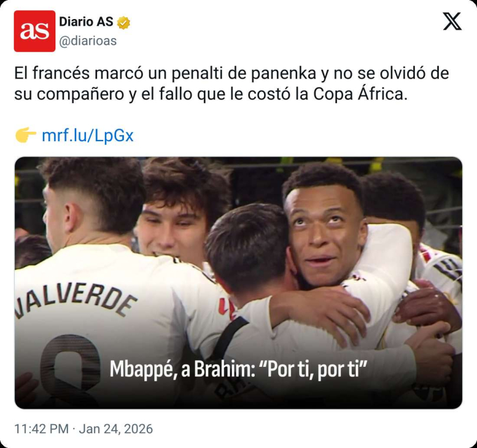Open the "Mbappé, a Brahim" headline
This screenshot has height=448, width=477.
182,369
